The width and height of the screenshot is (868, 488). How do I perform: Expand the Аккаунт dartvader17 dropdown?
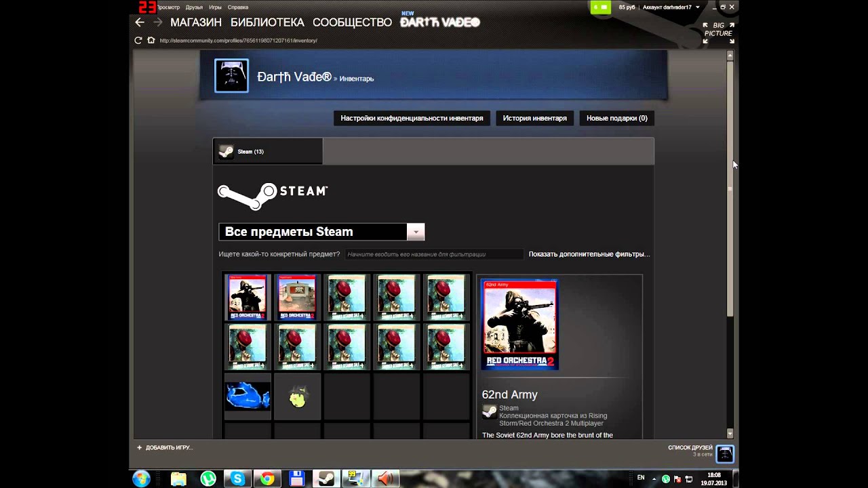[x=671, y=7]
